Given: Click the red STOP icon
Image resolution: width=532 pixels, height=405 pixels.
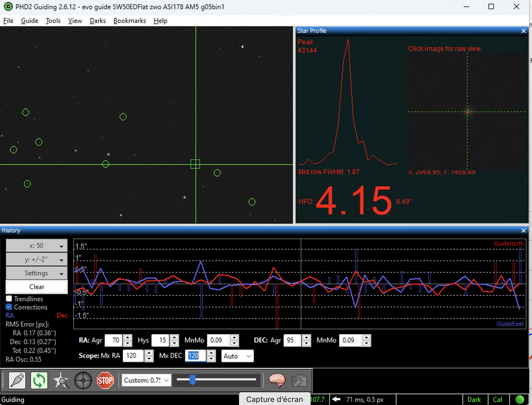Looking at the screenshot, I should [105, 381].
